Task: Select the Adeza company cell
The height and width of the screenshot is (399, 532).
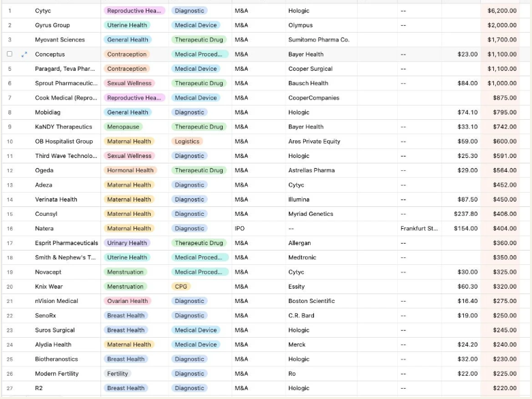Action: 44,185
